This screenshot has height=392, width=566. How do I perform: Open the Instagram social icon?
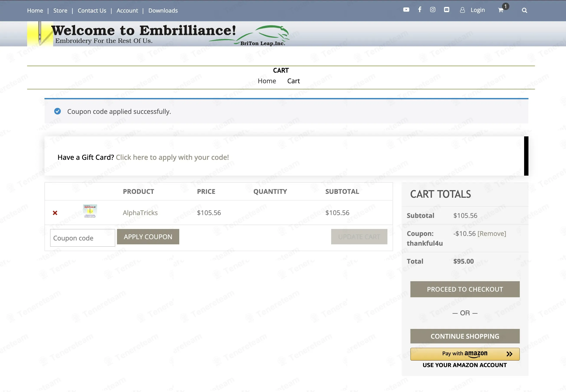click(433, 10)
